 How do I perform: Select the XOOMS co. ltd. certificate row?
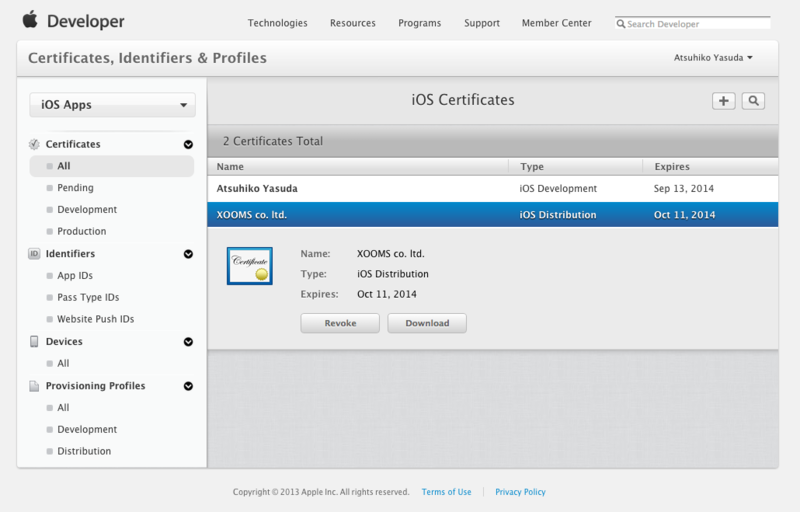(493, 215)
